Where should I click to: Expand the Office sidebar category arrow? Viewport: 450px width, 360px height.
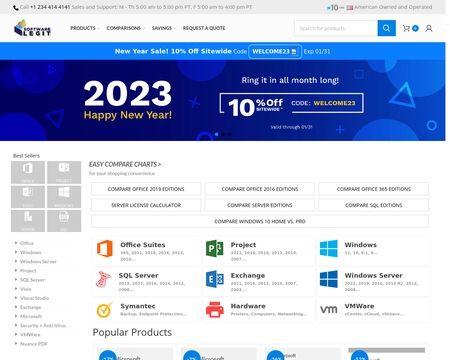(16, 243)
